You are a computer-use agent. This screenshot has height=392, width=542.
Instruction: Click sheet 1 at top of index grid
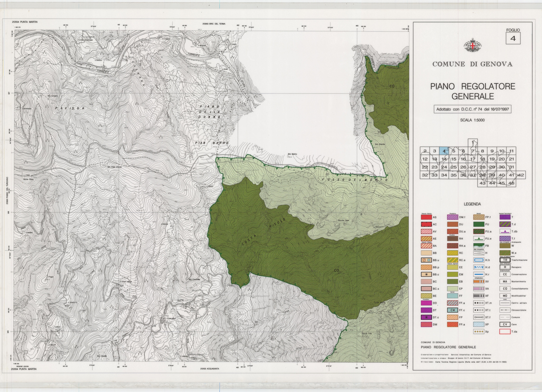pyautogui.click(x=473, y=143)
